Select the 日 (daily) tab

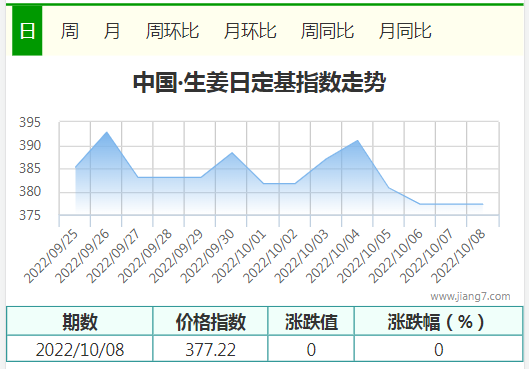tap(27, 31)
